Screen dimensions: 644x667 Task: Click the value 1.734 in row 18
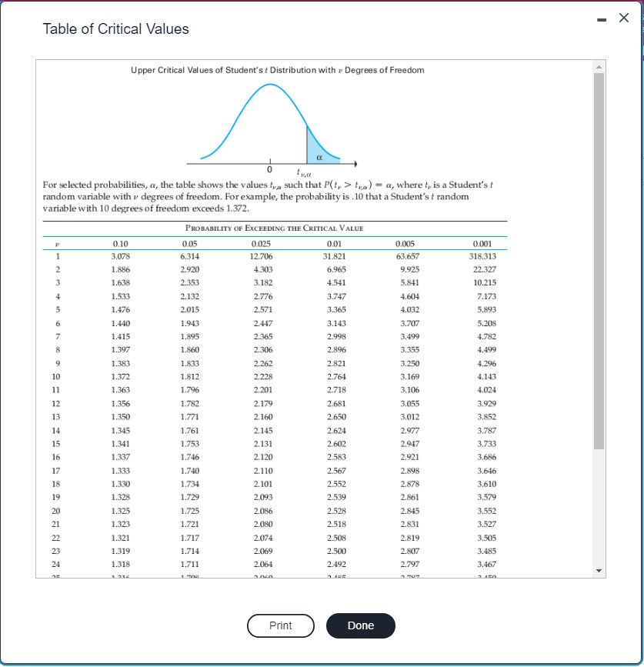pos(190,484)
